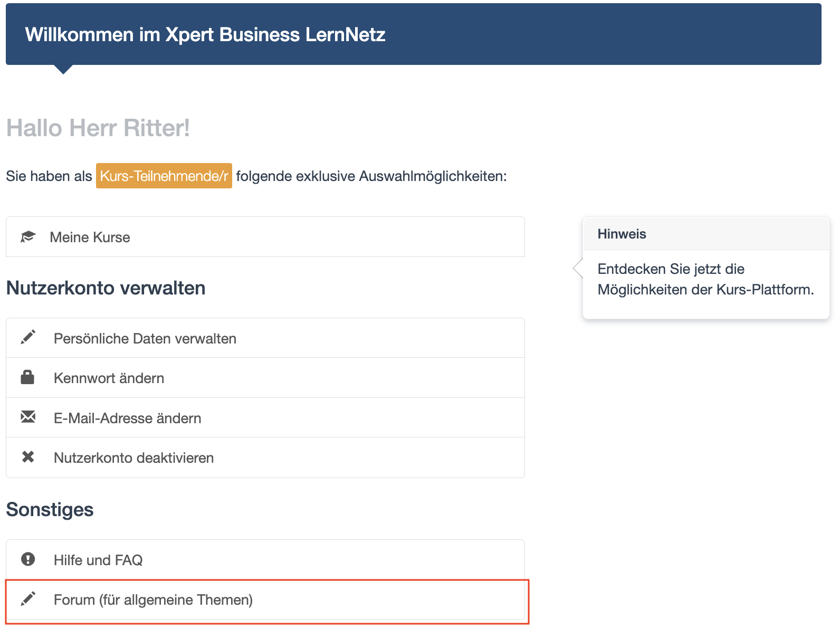Click the Kurs-Teilnehmende/r orange badge

pos(164,176)
